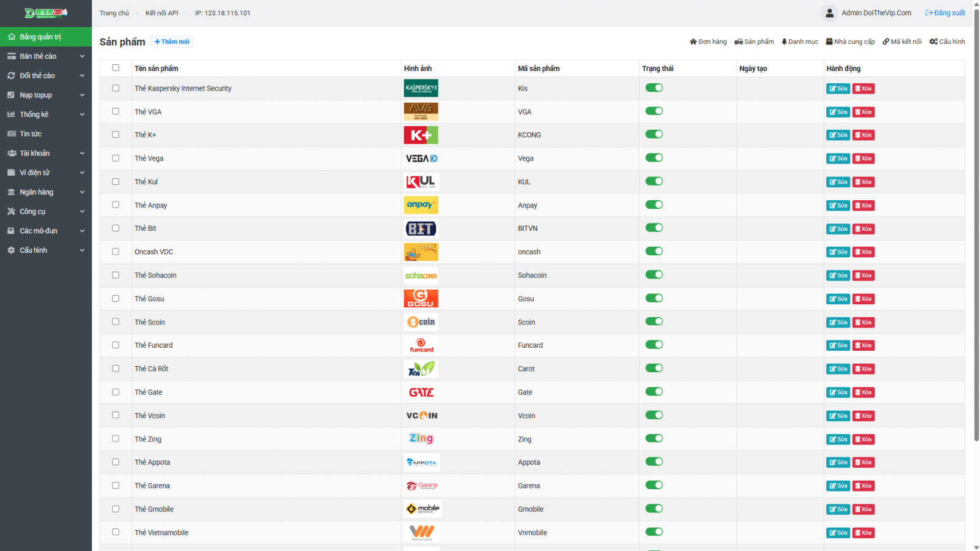Open Danh mục category shortcut
Viewport: 980px width, 551px height.
point(800,42)
